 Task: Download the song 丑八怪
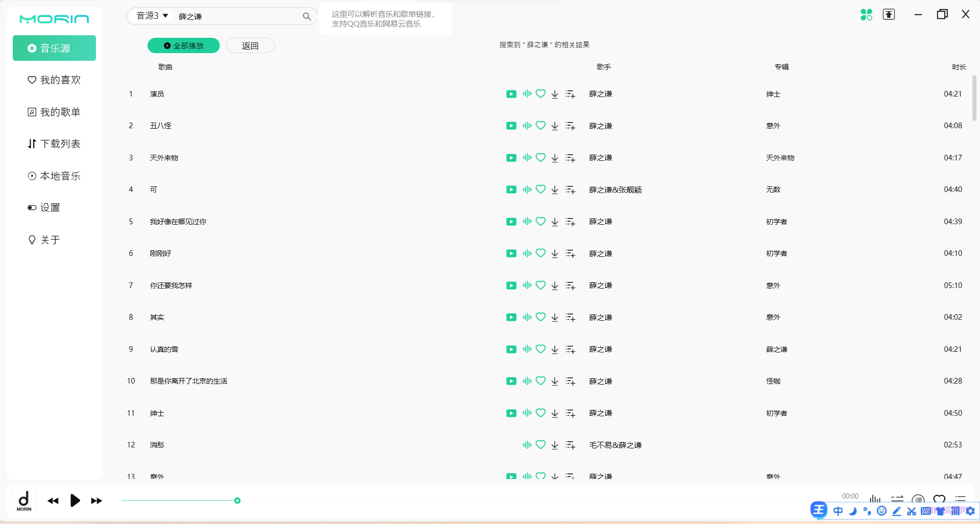pos(555,125)
